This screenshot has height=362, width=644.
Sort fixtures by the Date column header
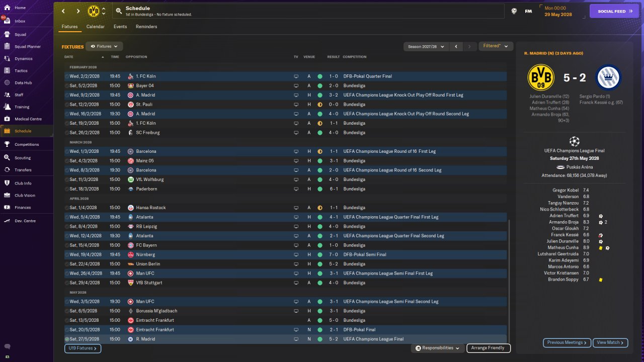coord(69,57)
